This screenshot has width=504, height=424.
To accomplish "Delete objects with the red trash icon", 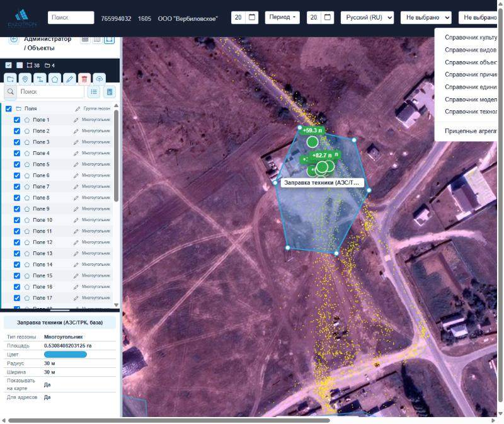I will tap(84, 79).
